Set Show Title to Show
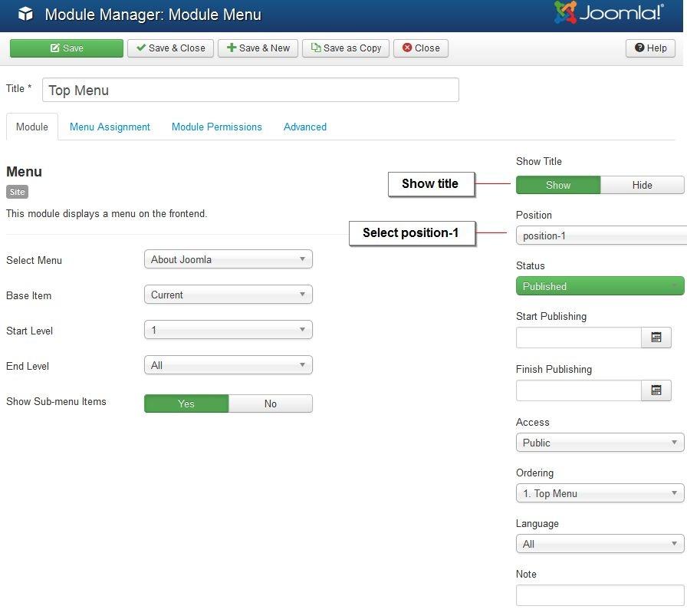Image resolution: width=687 pixels, height=616 pixels. [557, 185]
